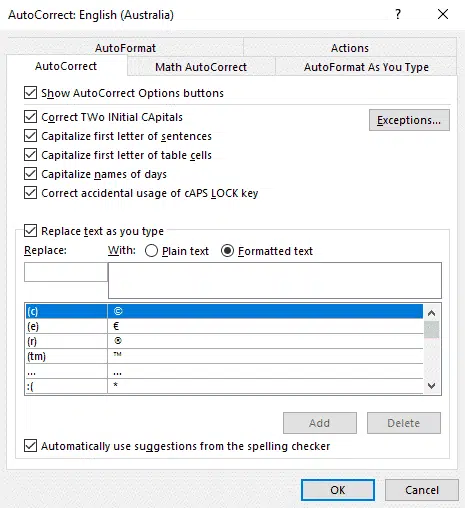
Task: Click inside the Replace text field
Action: tap(66, 272)
